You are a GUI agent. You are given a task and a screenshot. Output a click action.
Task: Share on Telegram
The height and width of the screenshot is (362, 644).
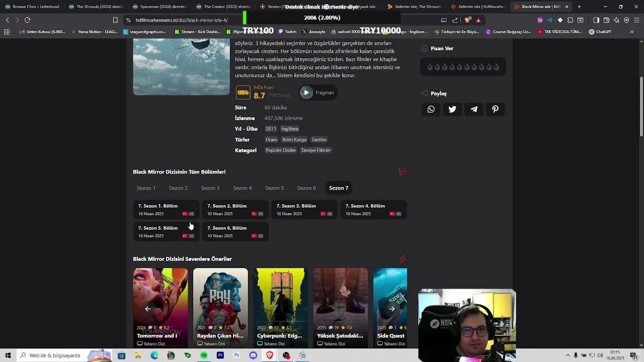pos(474,109)
